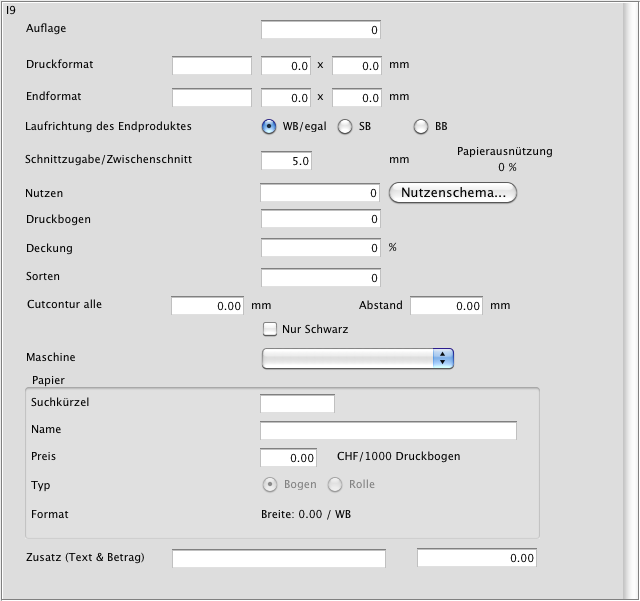This screenshot has width=640, height=601.
Task: Enable the Nur Schwarz checkbox
Action: [x=270, y=329]
